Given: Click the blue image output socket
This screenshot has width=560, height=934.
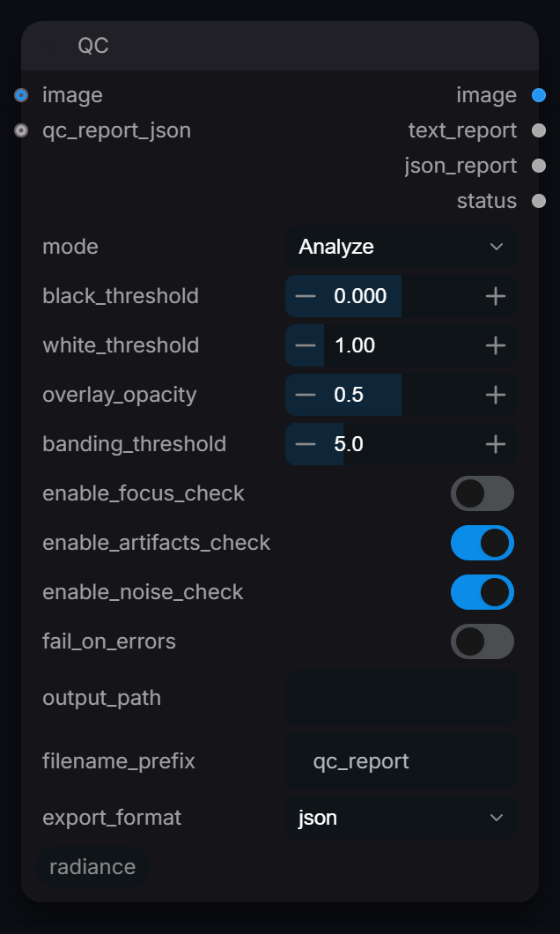Looking at the screenshot, I should point(539,95).
